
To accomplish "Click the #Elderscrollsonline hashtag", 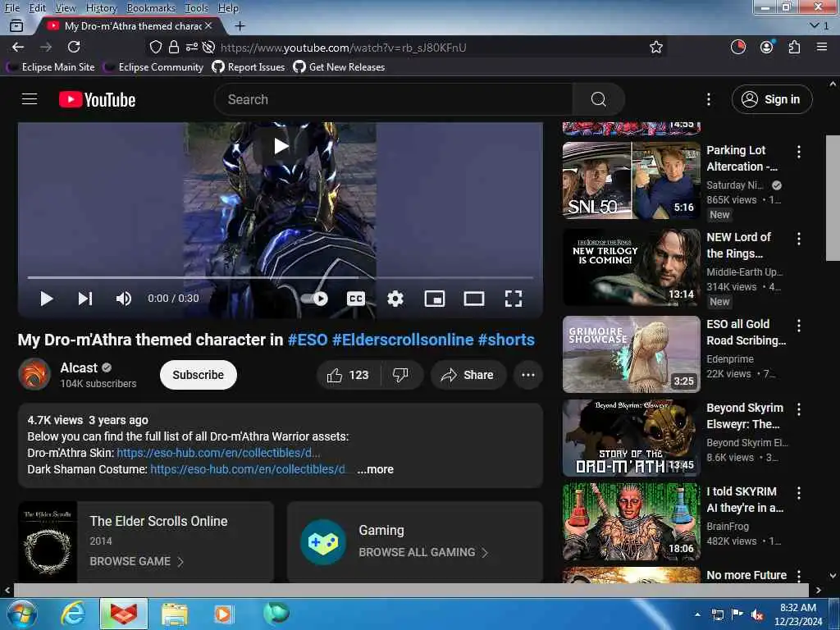I will (403, 340).
